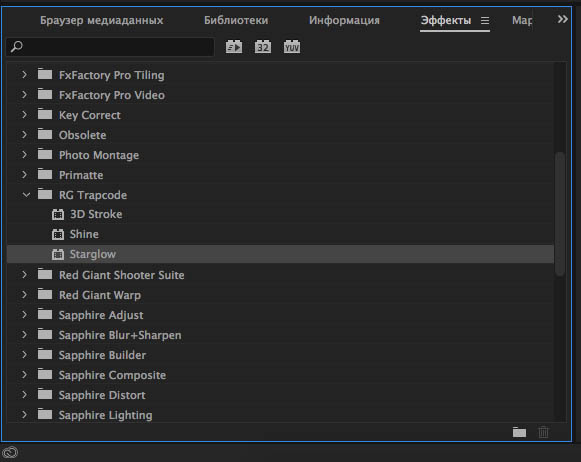Expand the Sapphire Builder folder
The height and width of the screenshot is (462, 581).
pyautogui.click(x=24, y=355)
